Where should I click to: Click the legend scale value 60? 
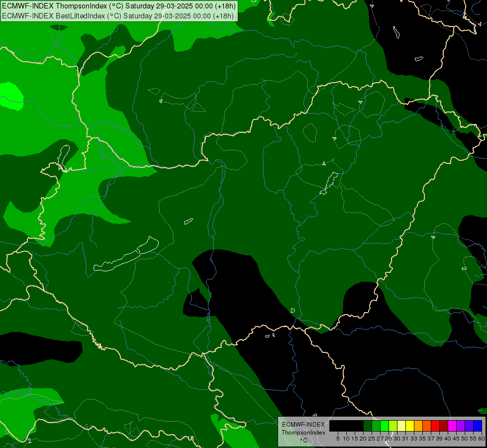[482, 439]
